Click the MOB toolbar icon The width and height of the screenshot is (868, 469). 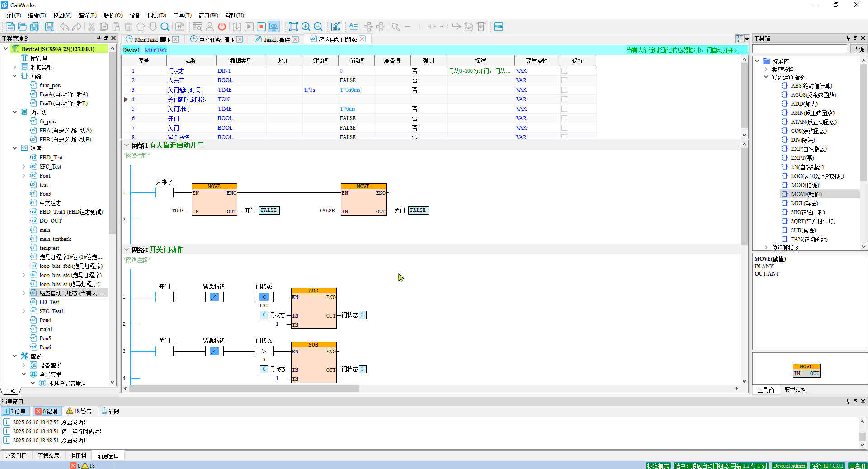pyautogui.click(x=498, y=27)
